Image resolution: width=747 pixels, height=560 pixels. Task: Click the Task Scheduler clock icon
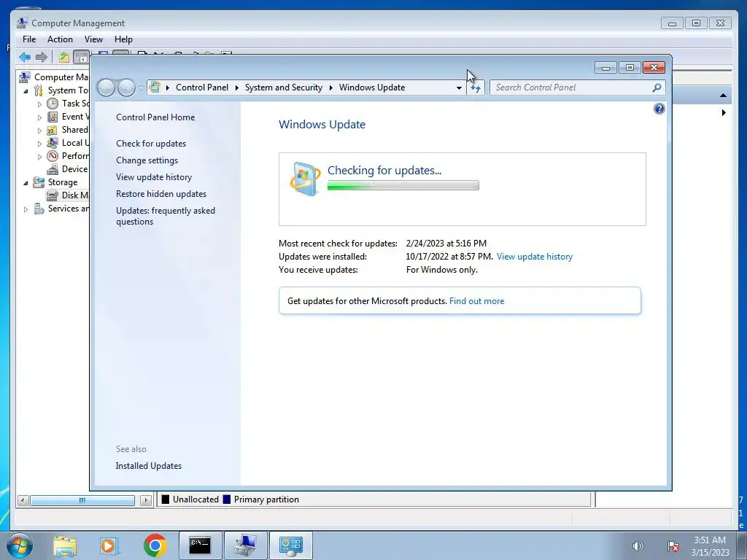click(x=53, y=104)
